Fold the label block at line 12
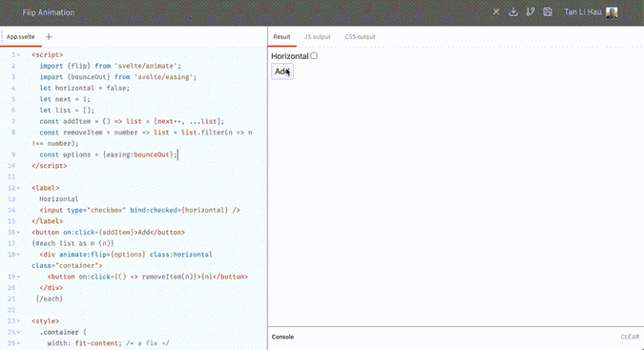The height and width of the screenshot is (350, 644). (18, 188)
